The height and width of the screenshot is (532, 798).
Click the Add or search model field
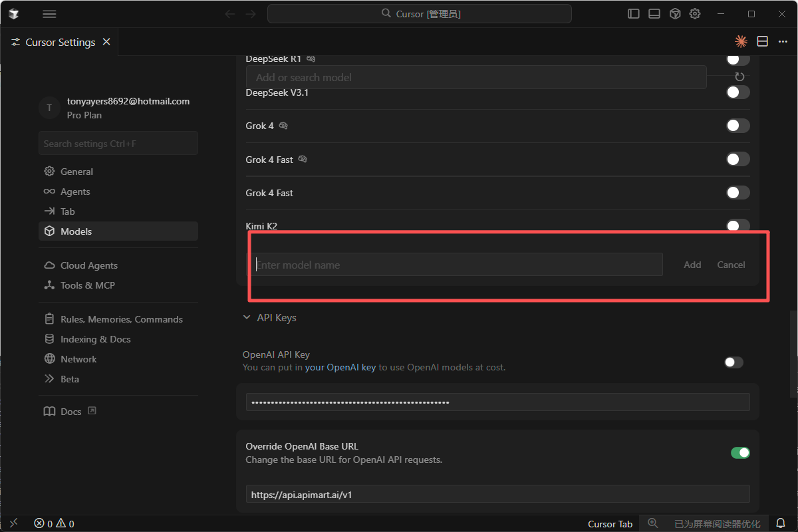(x=476, y=77)
